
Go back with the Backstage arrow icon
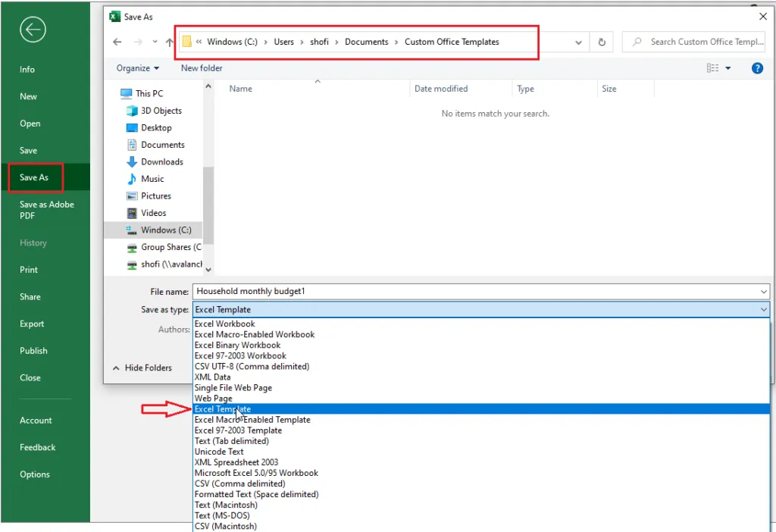[33, 30]
